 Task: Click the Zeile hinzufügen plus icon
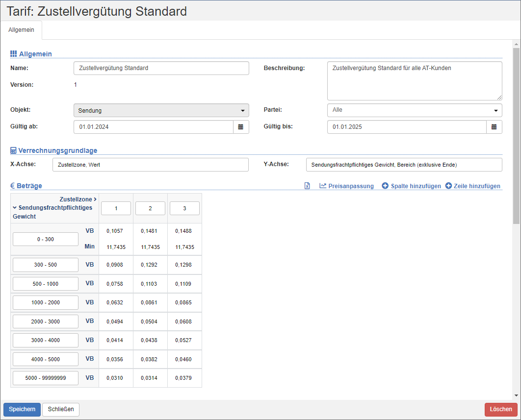(x=448, y=186)
